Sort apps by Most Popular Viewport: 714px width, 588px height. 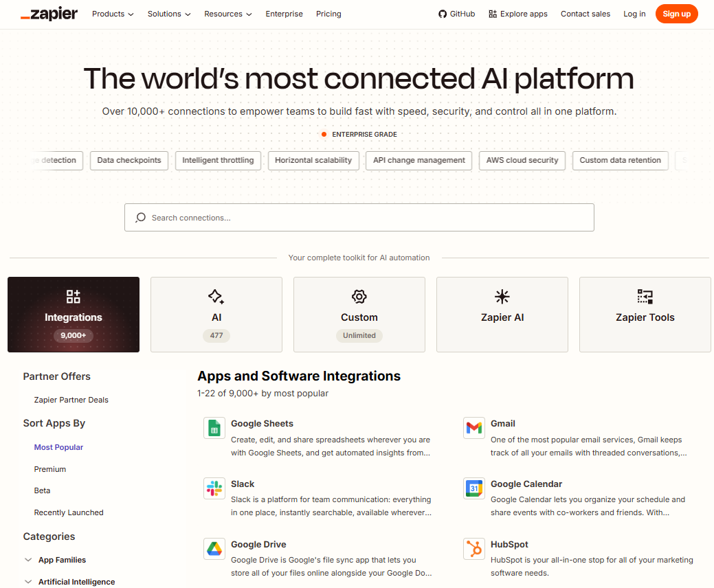coord(58,447)
